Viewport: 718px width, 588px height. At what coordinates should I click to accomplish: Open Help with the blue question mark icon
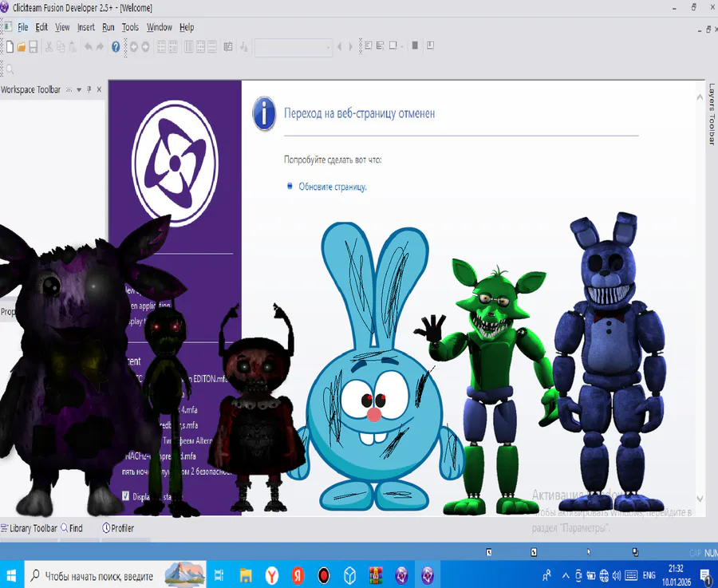116,47
